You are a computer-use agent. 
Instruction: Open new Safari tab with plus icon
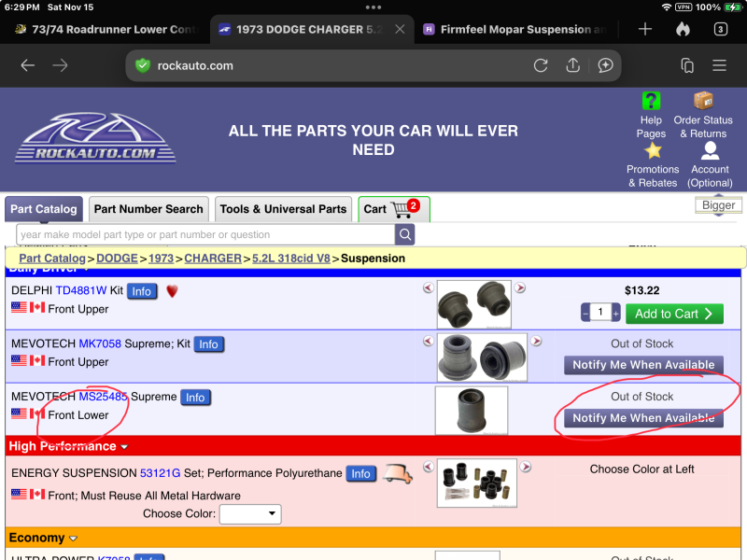pyautogui.click(x=644, y=29)
